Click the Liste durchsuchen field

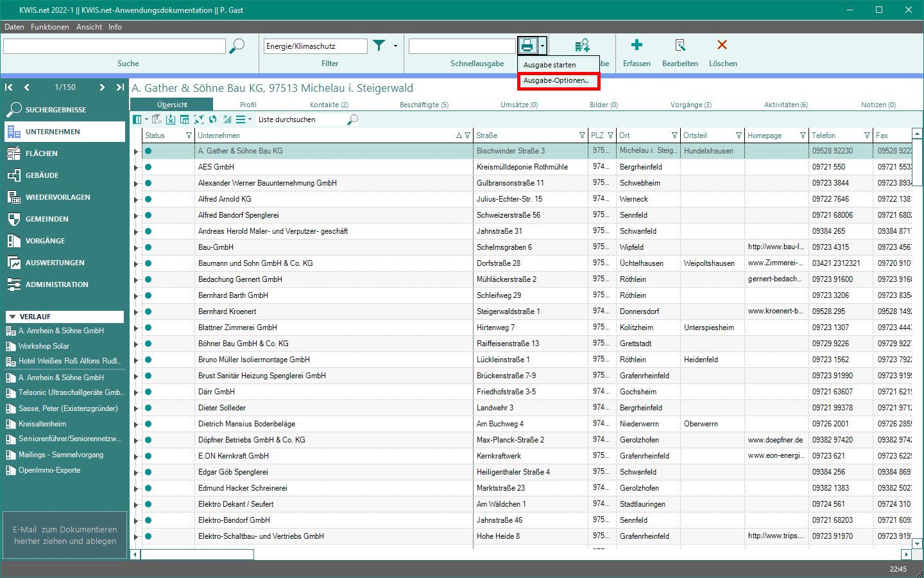(300, 119)
